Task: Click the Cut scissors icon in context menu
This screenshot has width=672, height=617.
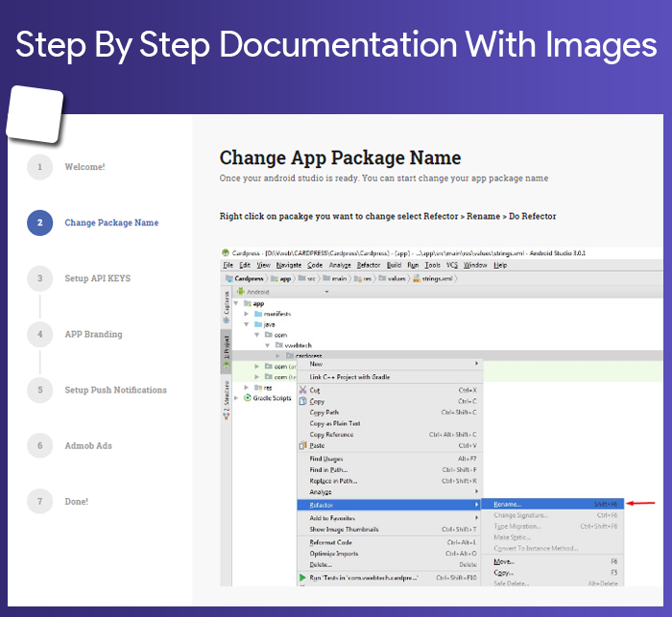Action: (x=303, y=390)
